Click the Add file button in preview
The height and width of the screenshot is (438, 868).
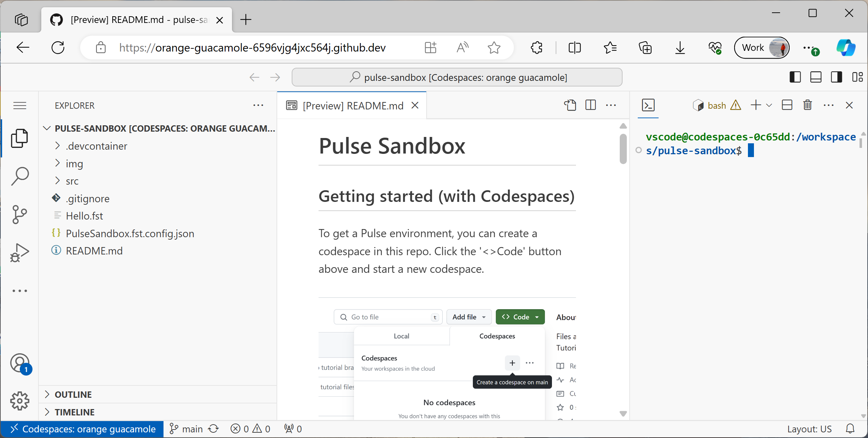click(x=468, y=317)
